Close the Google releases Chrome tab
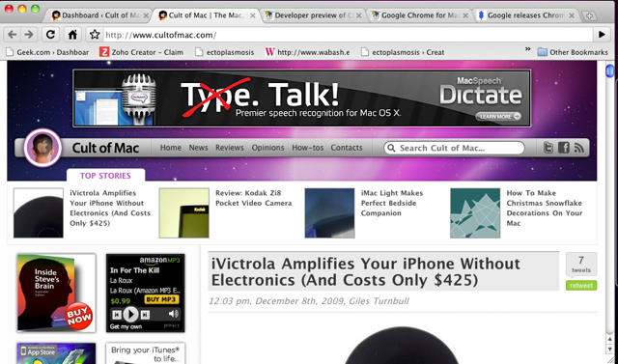 tap(572, 15)
